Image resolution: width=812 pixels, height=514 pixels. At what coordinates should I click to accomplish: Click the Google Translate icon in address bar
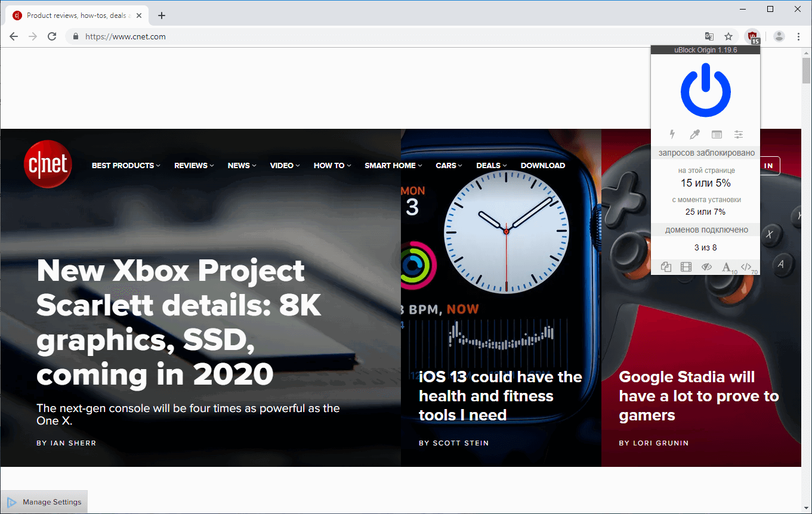click(x=709, y=36)
